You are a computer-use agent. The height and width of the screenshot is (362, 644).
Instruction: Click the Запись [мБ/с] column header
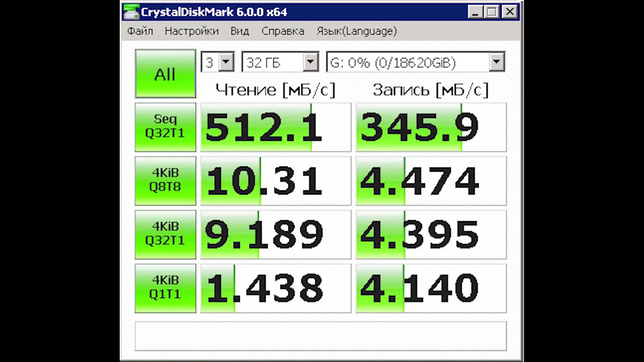(431, 90)
